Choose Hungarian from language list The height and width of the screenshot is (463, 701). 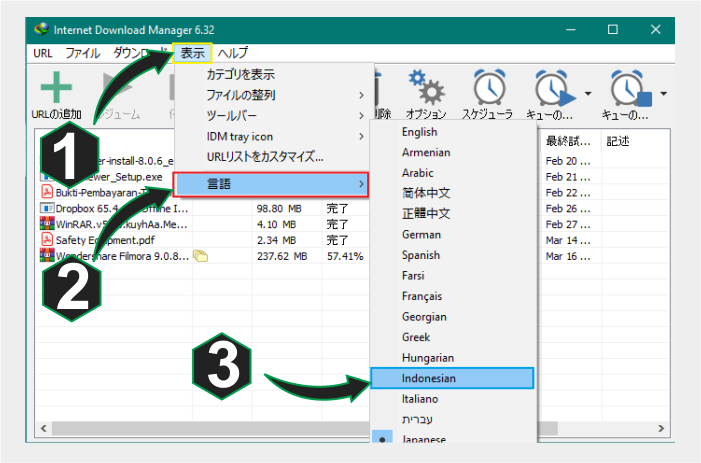pos(453,358)
